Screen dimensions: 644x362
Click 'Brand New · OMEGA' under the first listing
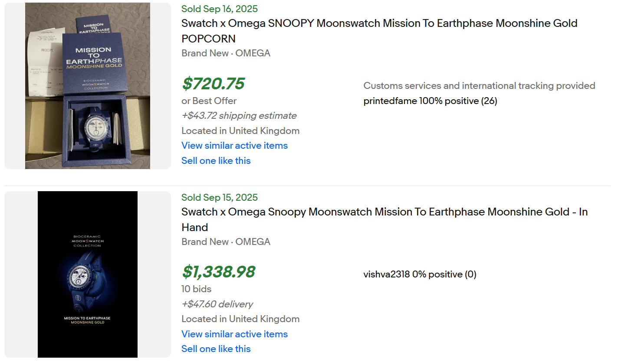[x=226, y=53]
